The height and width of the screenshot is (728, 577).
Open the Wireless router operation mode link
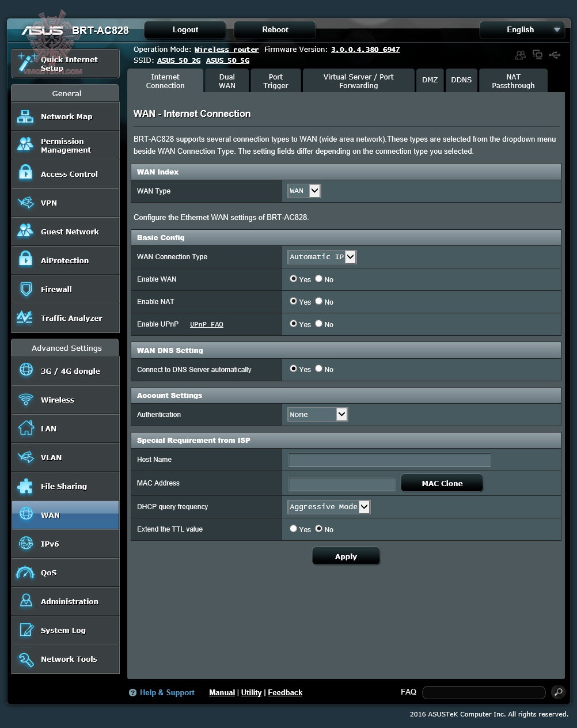[x=227, y=50]
